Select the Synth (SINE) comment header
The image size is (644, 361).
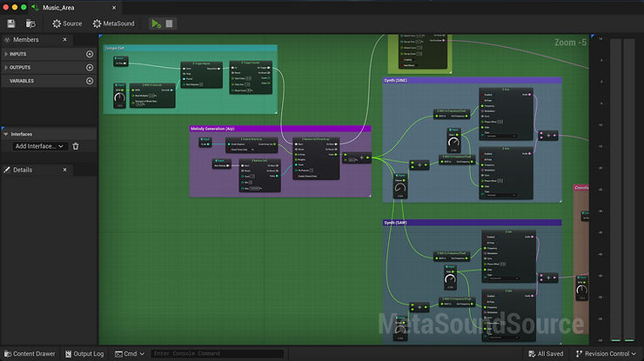(472, 81)
